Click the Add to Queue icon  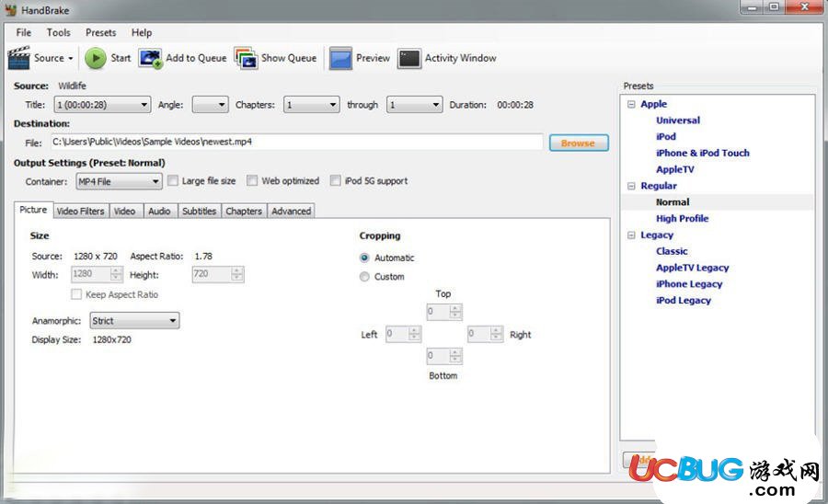pyautogui.click(x=151, y=58)
